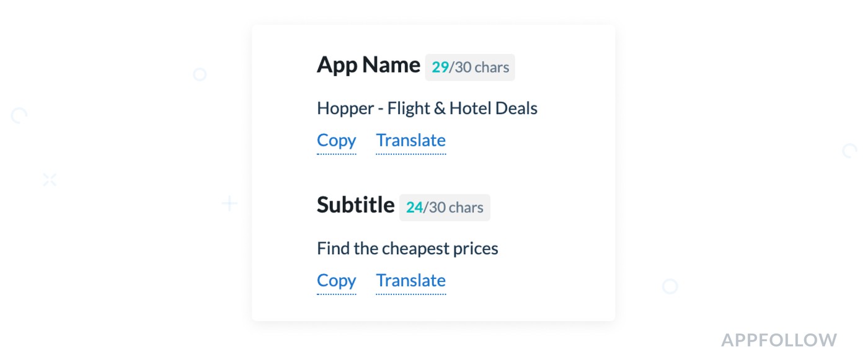The height and width of the screenshot is (362, 868).
Task: Select the 'Find the cheapest prices' text
Action: click(x=407, y=249)
